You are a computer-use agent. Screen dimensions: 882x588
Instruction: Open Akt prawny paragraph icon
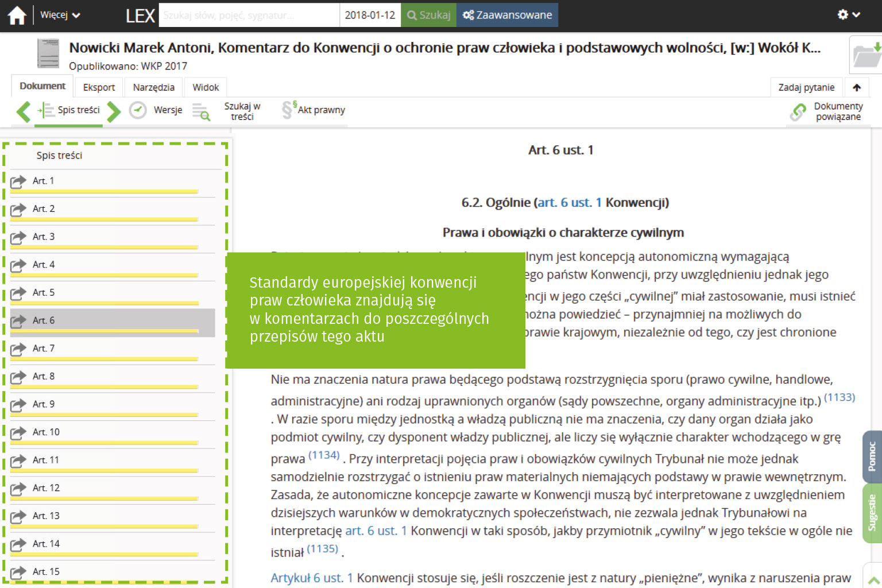point(288,110)
